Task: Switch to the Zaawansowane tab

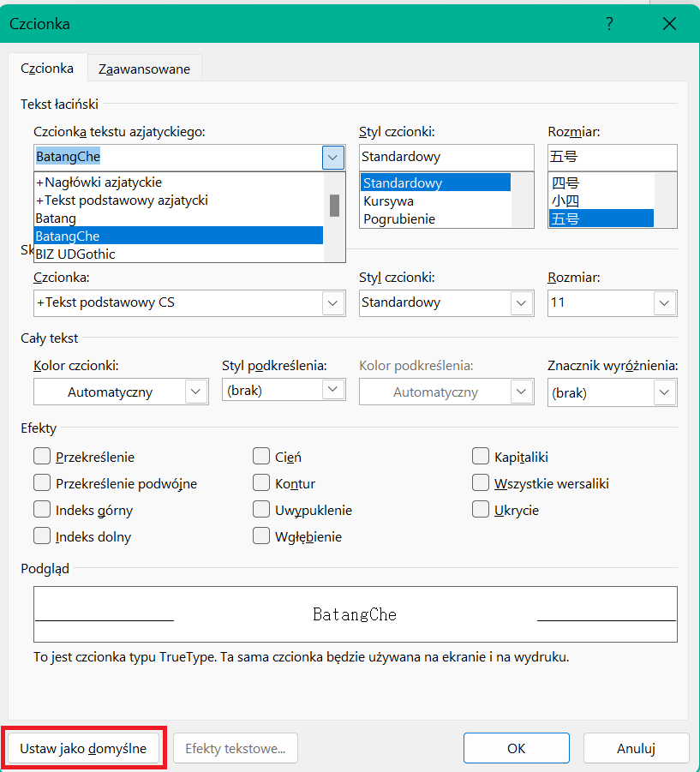Action: tap(144, 69)
